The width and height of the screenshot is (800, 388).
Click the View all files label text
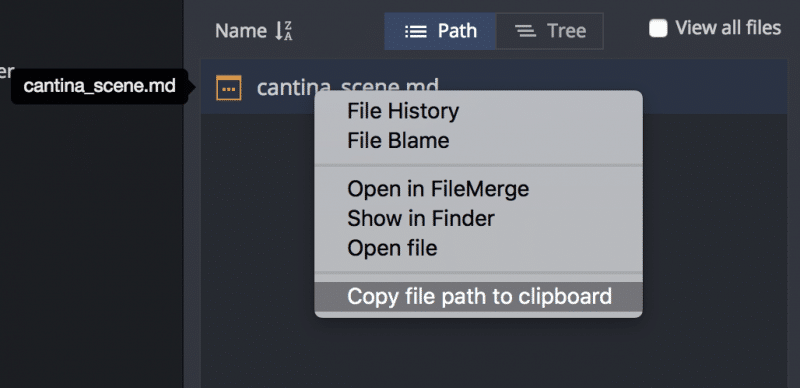point(728,28)
